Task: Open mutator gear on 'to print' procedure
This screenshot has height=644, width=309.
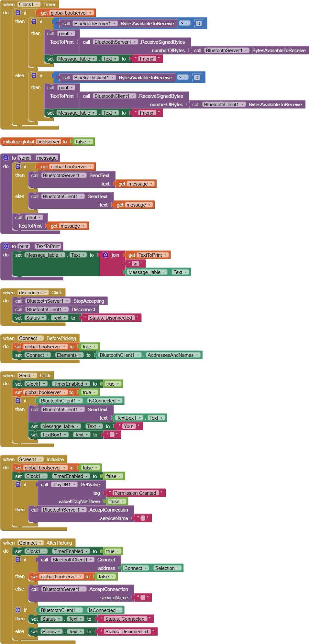Action: click(x=6, y=246)
